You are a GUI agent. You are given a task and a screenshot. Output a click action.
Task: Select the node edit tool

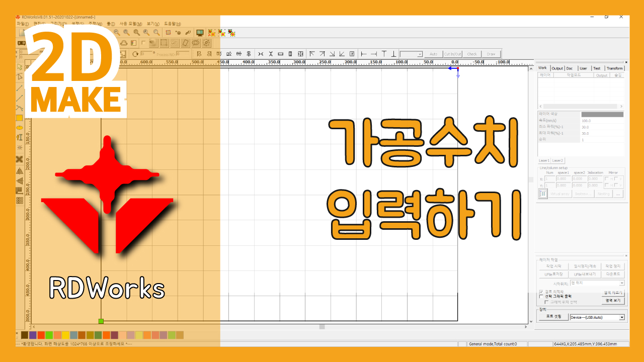click(x=20, y=77)
